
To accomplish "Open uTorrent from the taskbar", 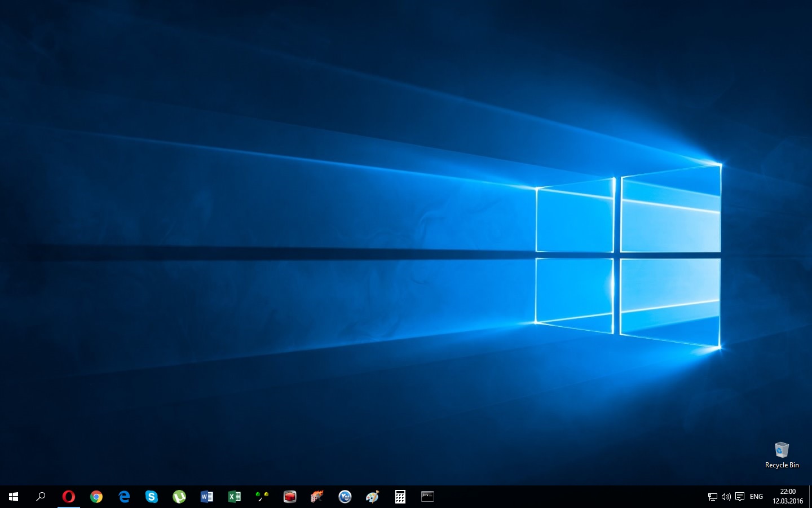I will tap(179, 497).
